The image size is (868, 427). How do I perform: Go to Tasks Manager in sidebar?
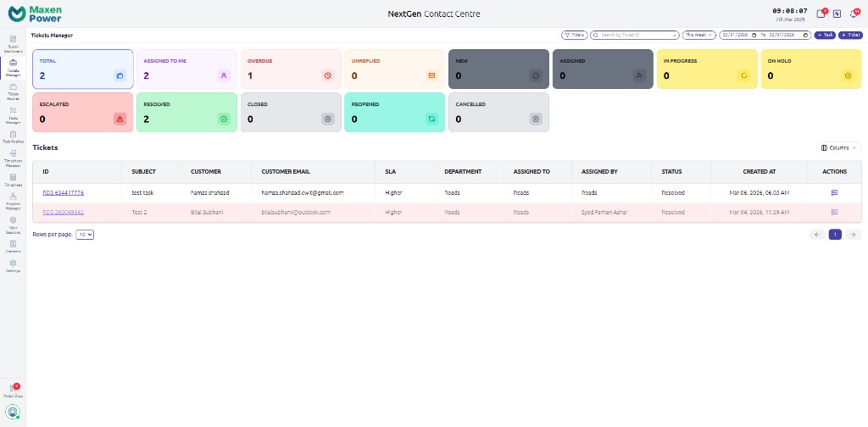(x=13, y=115)
